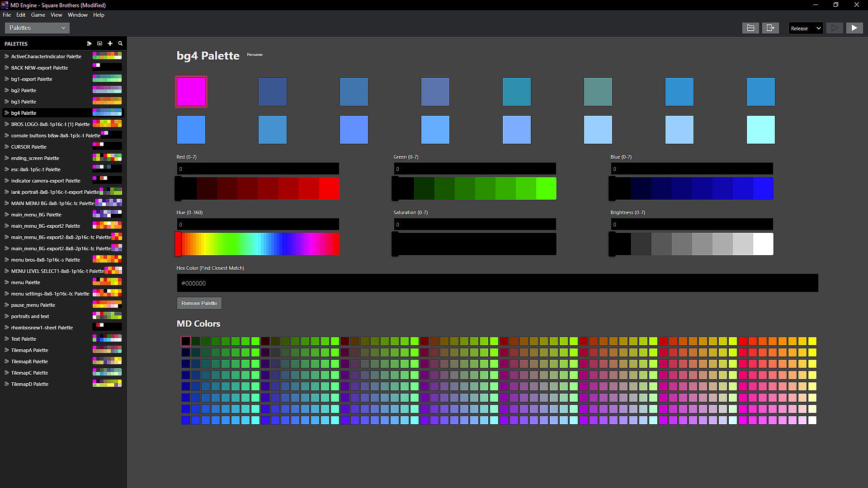Viewport: 868px width, 488px height.
Task: Click the export project icon
Action: [770, 28]
